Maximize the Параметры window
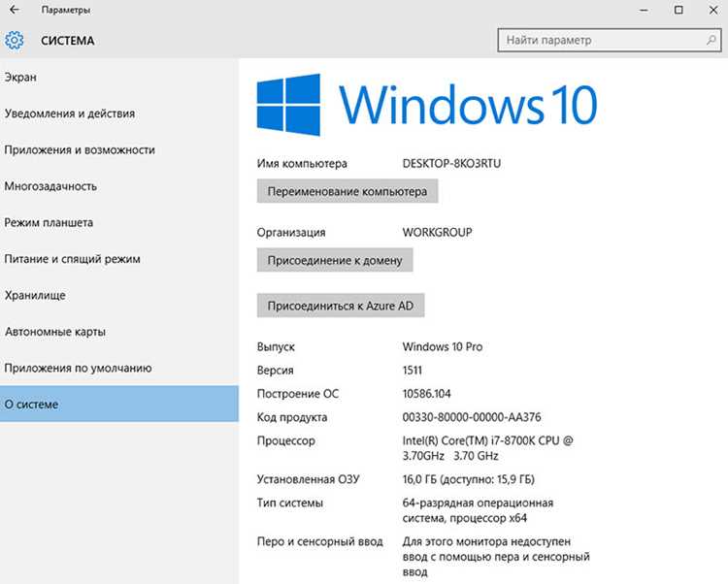This screenshot has width=728, height=584. click(678, 10)
